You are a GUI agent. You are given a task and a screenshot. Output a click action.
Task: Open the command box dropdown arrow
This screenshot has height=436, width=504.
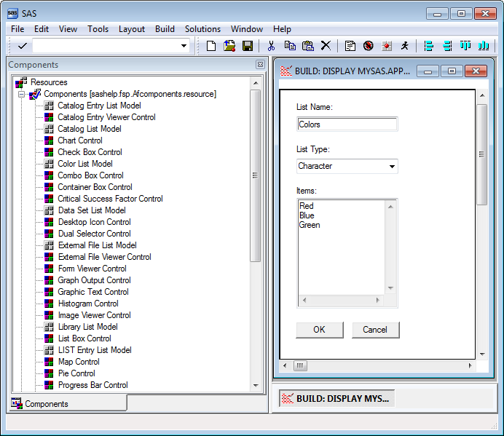[184, 46]
